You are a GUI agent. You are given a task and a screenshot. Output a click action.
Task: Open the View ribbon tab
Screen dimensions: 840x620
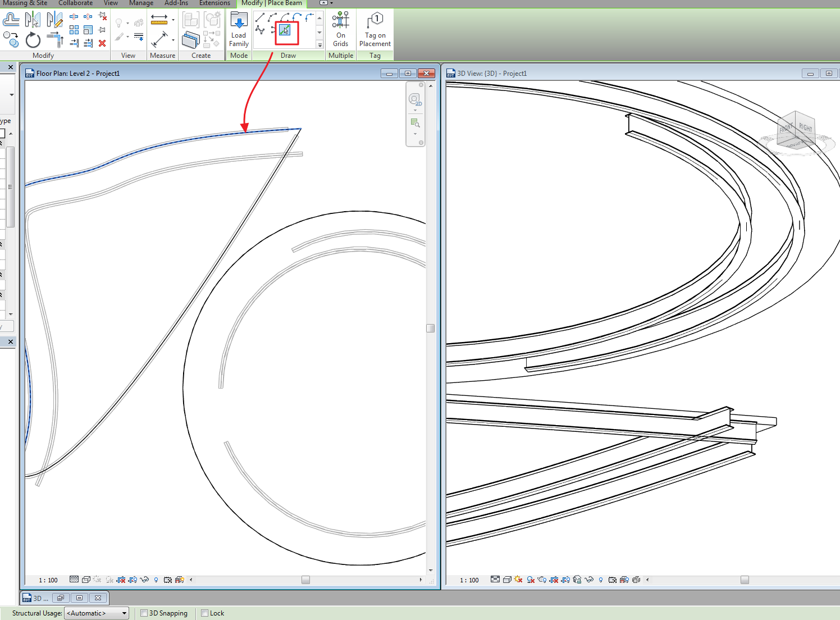click(x=111, y=3)
